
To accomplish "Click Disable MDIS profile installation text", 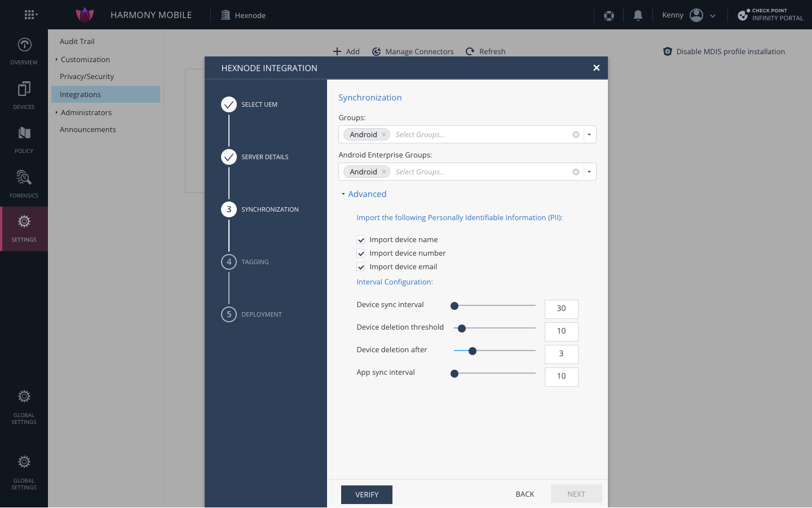I will click(x=731, y=51).
